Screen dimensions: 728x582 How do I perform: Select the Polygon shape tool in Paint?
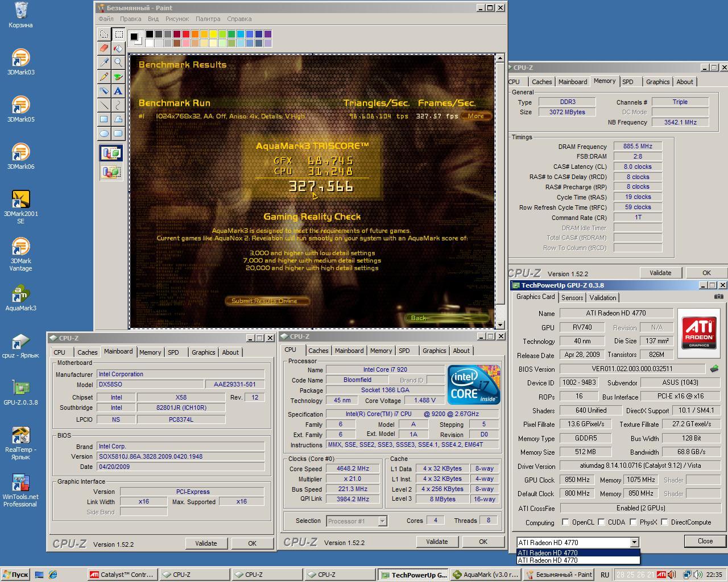118,119
